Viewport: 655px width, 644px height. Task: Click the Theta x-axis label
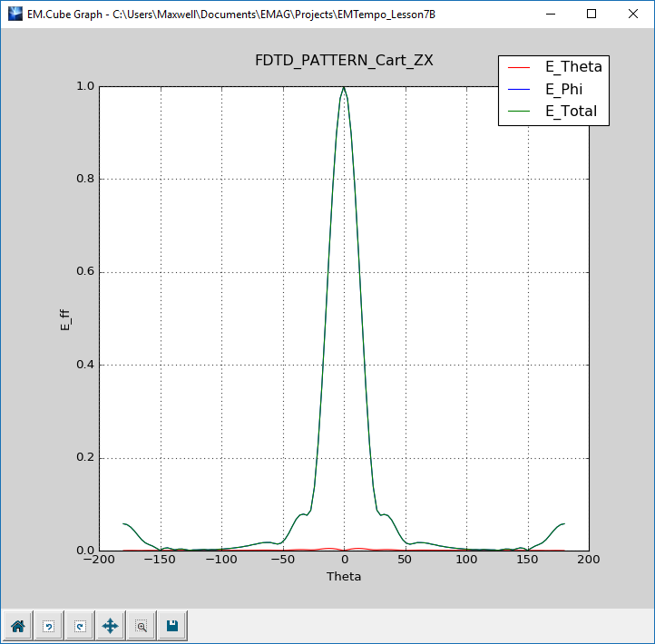[343, 577]
